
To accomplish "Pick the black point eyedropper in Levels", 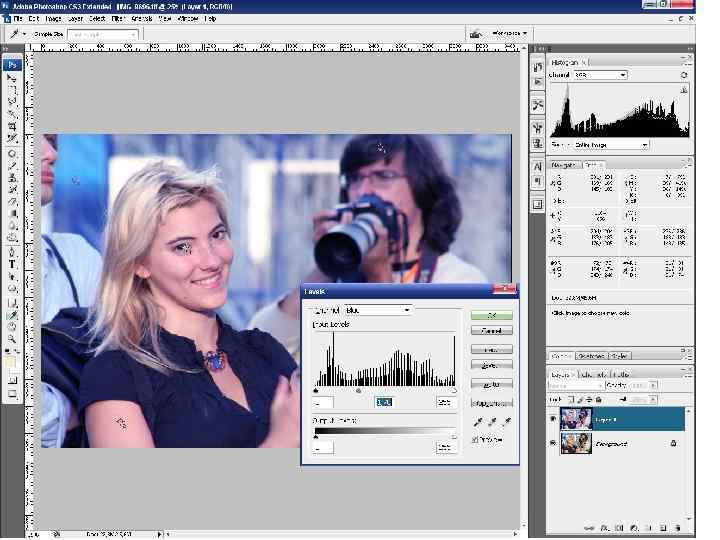I will click(x=478, y=424).
